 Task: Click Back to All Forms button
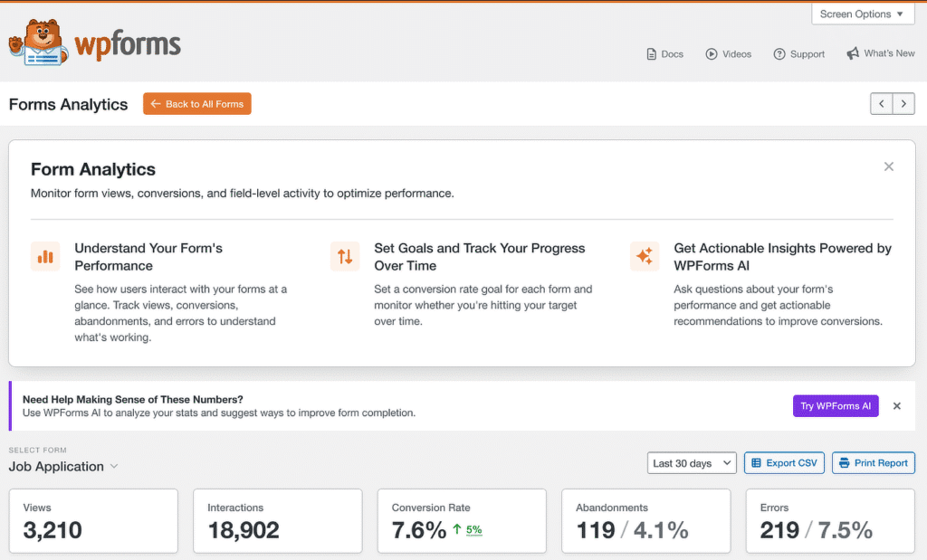[196, 103]
